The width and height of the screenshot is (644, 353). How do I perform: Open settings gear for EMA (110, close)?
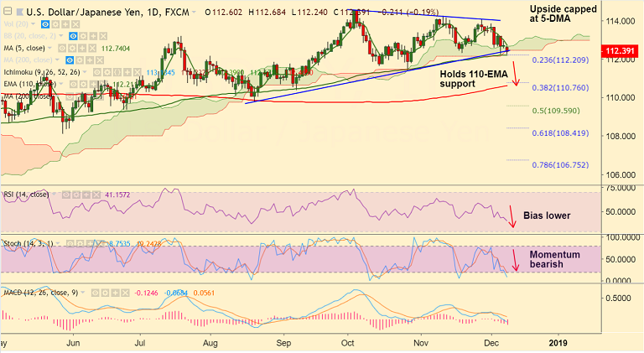pos(83,84)
